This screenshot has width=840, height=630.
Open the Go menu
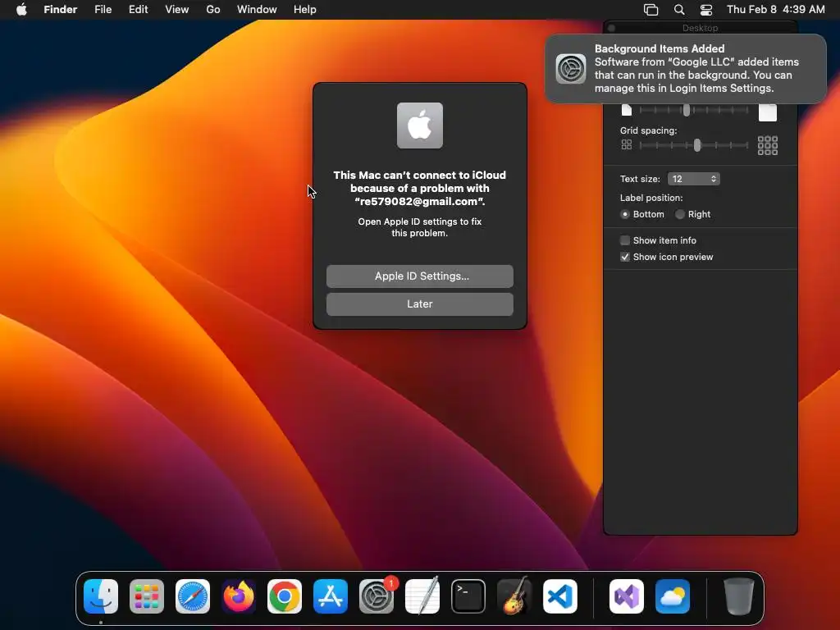click(x=213, y=10)
